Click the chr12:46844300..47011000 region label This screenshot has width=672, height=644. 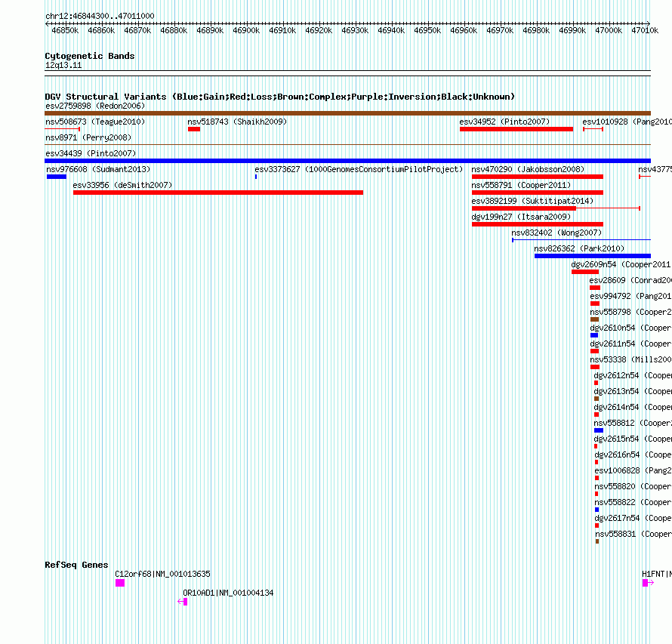click(100, 16)
